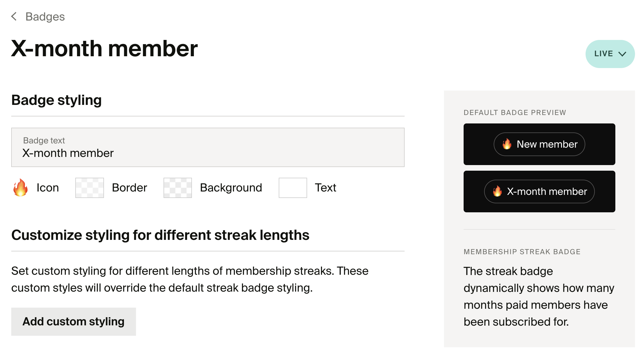Click the X-month member page title
Screen dimensions: 644x356
[x=105, y=48]
